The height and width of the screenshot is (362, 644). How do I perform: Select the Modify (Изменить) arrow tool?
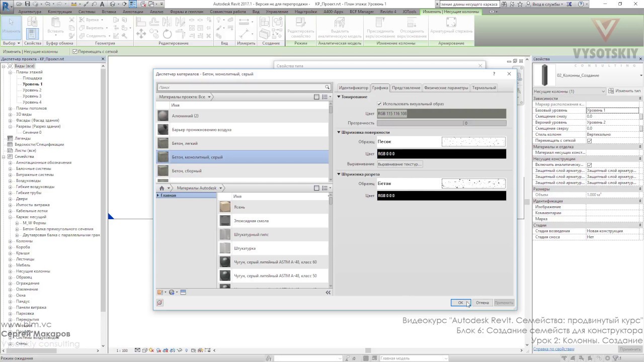tap(11, 28)
